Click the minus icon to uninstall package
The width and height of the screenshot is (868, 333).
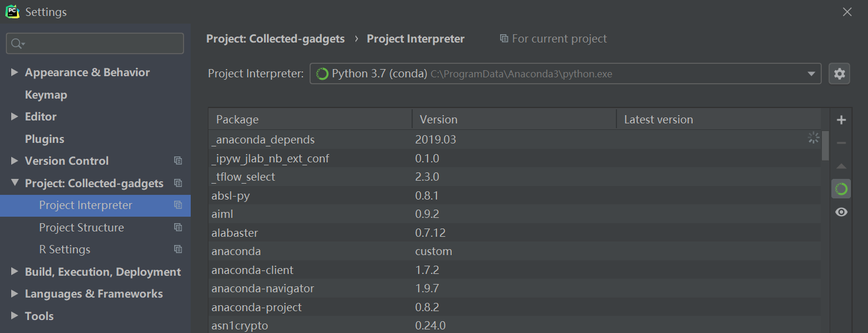pyautogui.click(x=841, y=143)
